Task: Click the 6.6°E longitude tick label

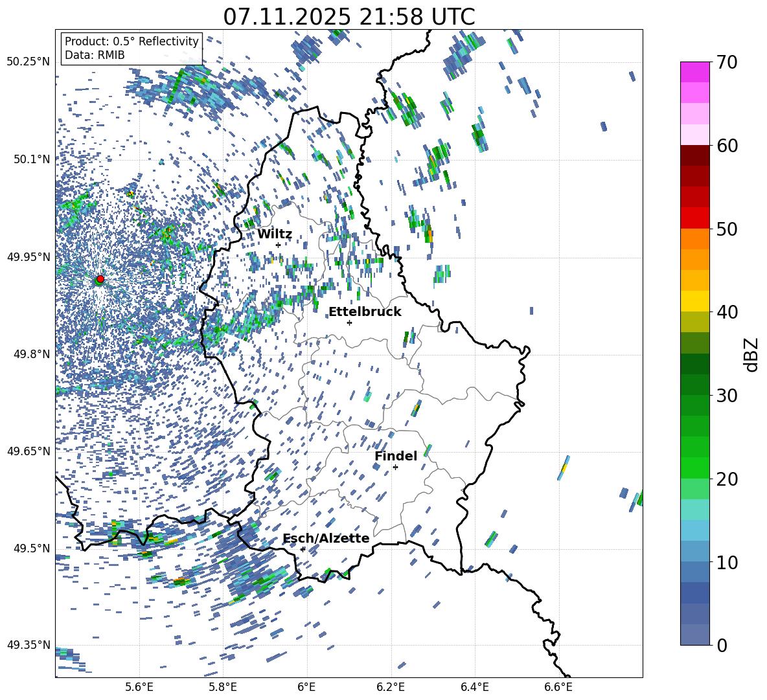Action: pyautogui.click(x=558, y=686)
